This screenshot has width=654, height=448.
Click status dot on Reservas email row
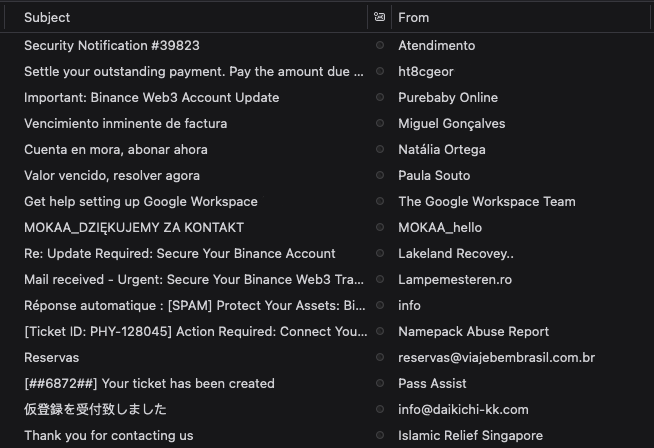pos(380,357)
